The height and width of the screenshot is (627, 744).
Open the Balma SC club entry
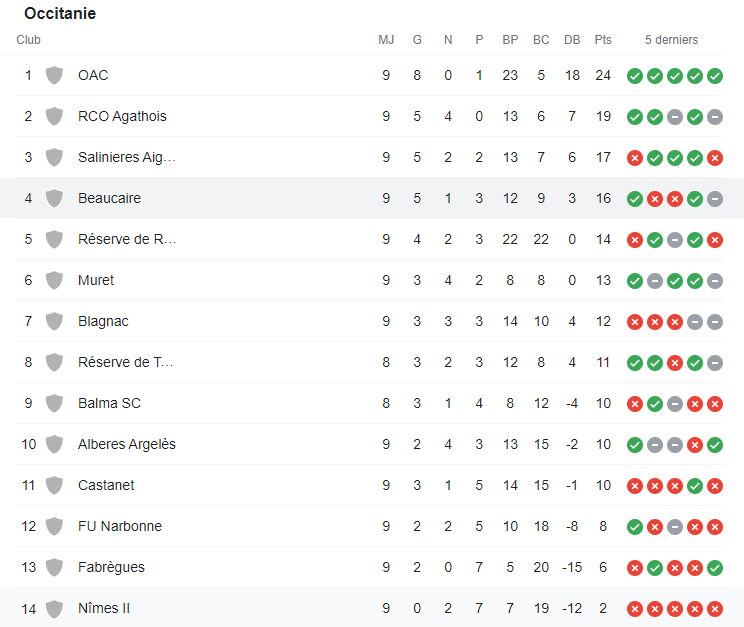(370, 403)
